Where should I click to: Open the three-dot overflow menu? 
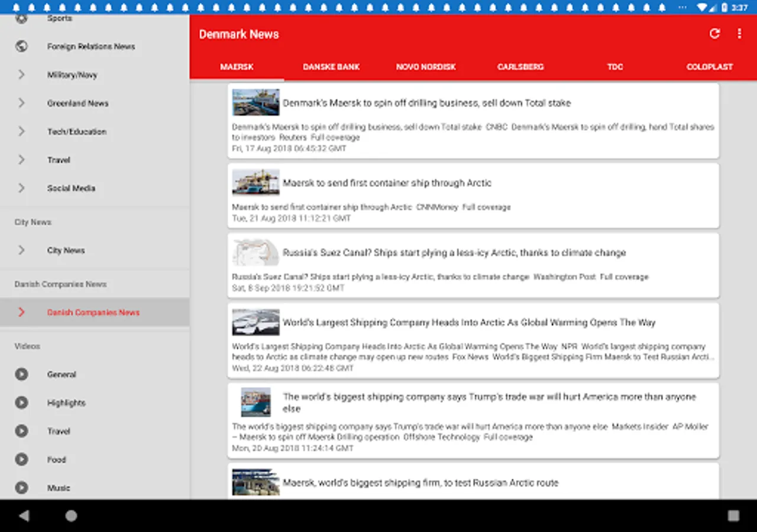coord(739,34)
